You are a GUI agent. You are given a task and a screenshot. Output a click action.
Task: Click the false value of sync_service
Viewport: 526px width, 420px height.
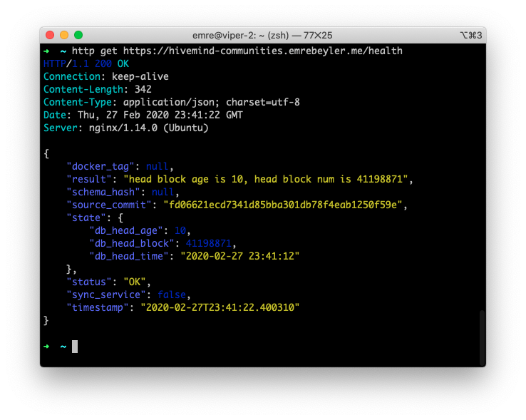point(172,294)
